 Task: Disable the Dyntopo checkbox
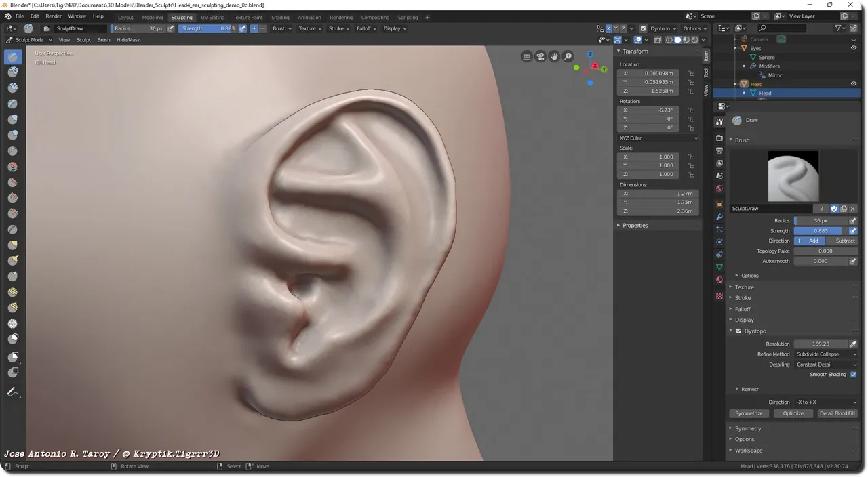pyautogui.click(x=738, y=331)
